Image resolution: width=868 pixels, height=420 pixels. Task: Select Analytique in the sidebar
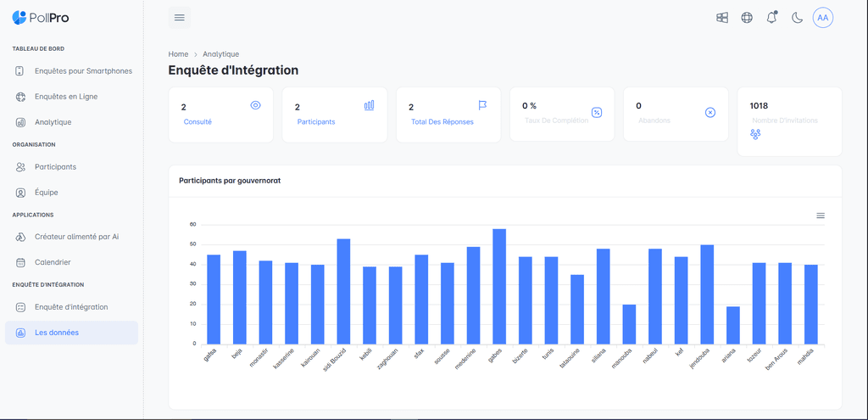click(x=53, y=122)
